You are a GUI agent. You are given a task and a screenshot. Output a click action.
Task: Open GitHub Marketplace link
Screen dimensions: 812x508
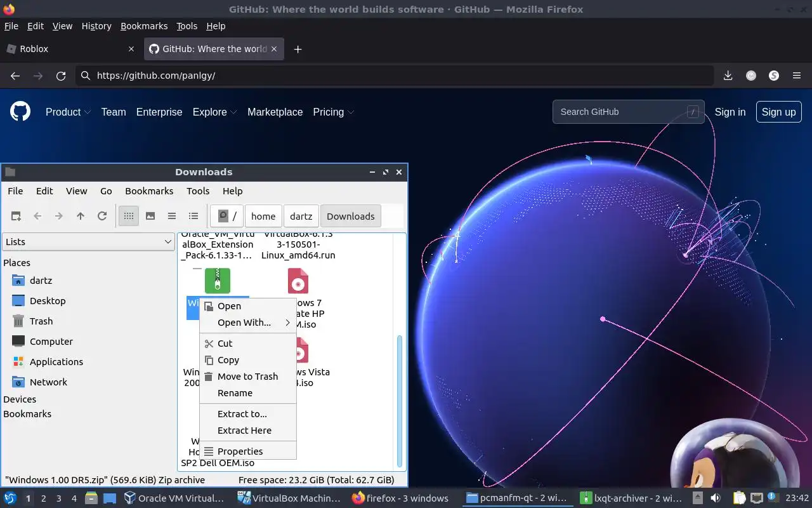click(x=275, y=112)
